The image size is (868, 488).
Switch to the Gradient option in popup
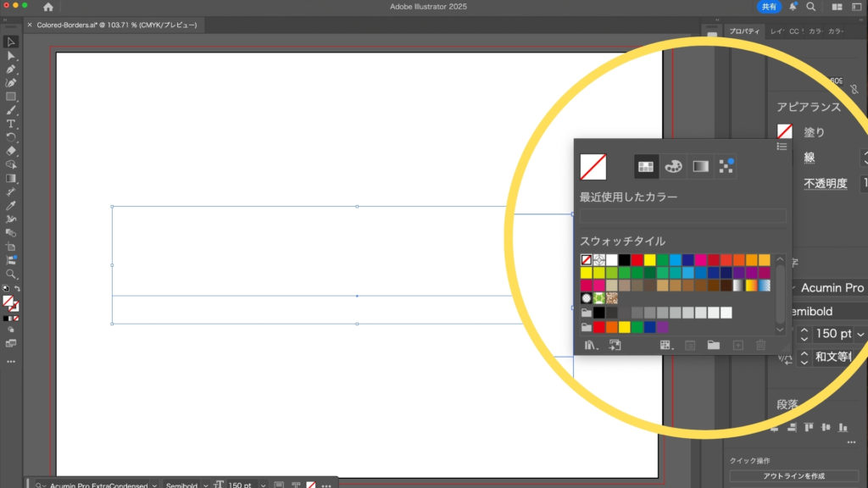pyautogui.click(x=700, y=166)
